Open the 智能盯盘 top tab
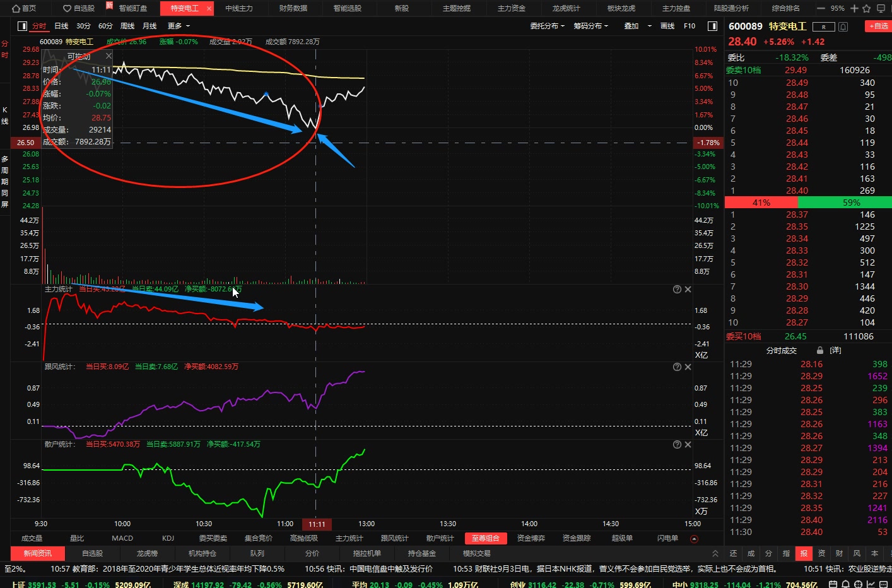Screen dimensions: 892x588 point(133,8)
